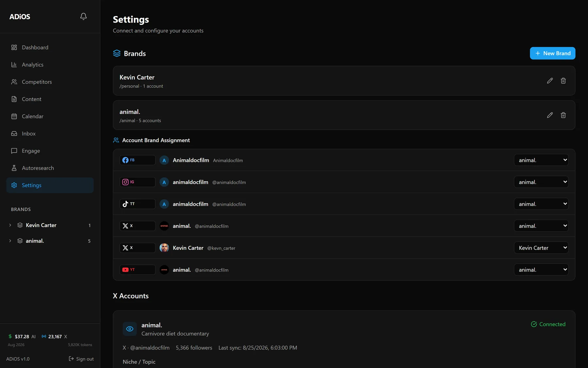588x368 pixels.
Task: Expand Kevin Carter in sidebar brands
Action: coord(10,225)
